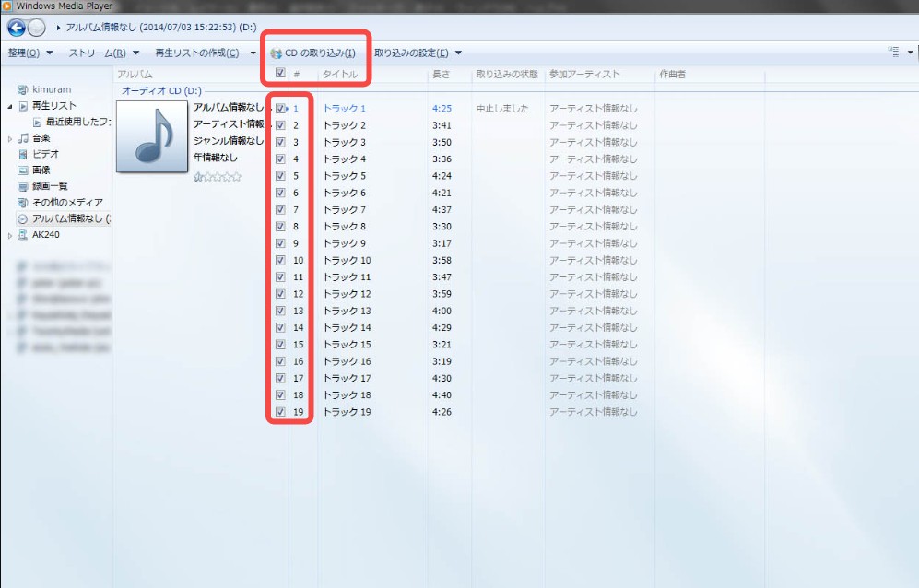Click the breadcrumb アルバム情報なし (2014/07/03 15:22:53) (D:)
This screenshot has height=588, width=919.
[x=161, y=28]
